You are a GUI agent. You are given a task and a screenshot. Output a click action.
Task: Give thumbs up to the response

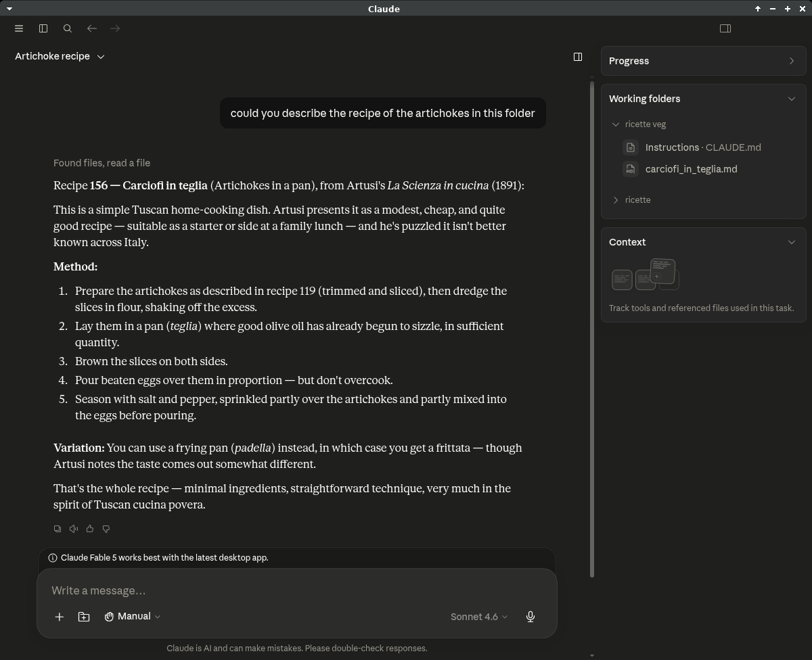(90, 529)
